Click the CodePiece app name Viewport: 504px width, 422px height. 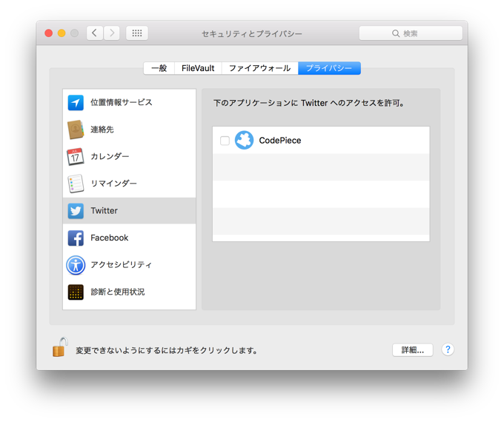tap(280, 141)
